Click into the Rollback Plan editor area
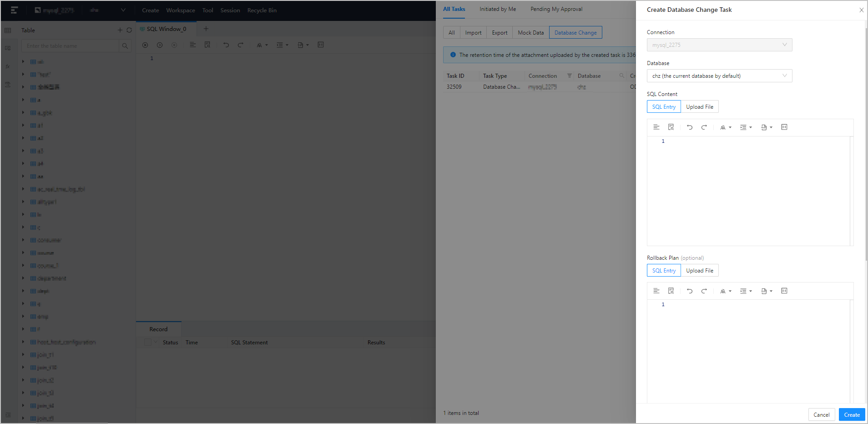 click(x=750, y=351)
